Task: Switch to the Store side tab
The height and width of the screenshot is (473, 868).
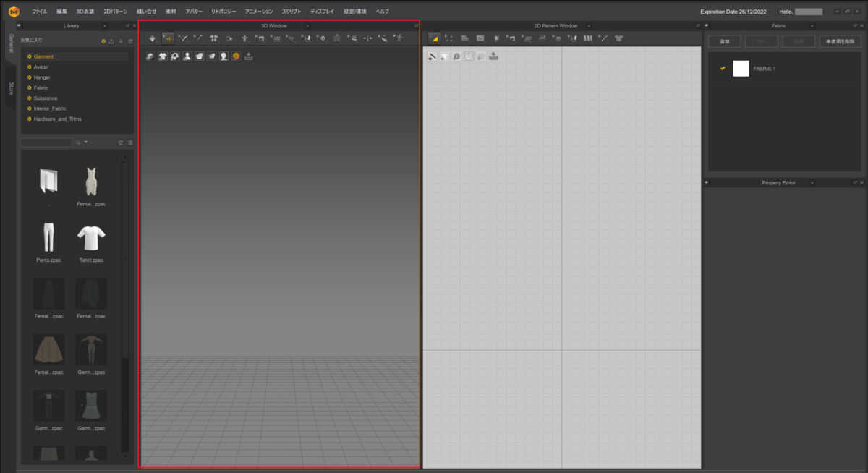Action: pyautogui.click(x=11, y=88)
